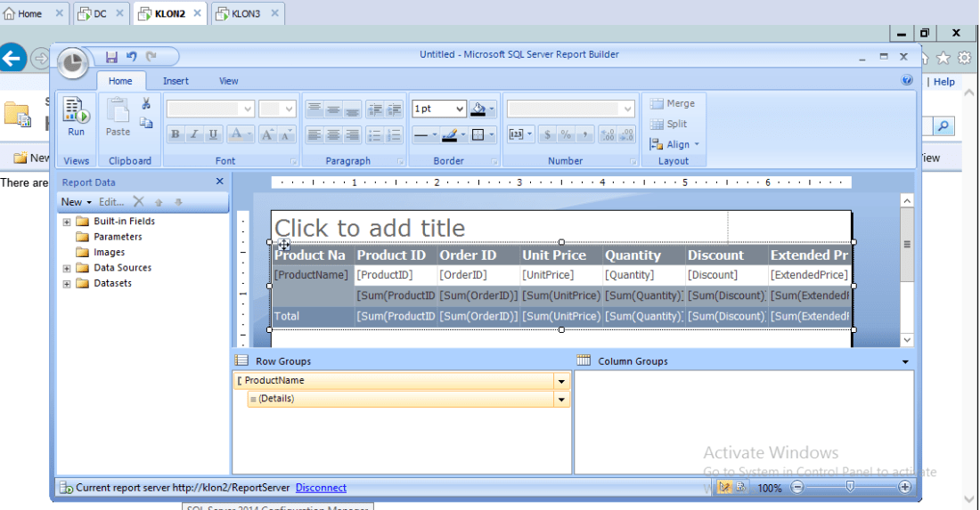Click the Help question mark icon
Screen dimensions: 980x510
tap(907, 80)
